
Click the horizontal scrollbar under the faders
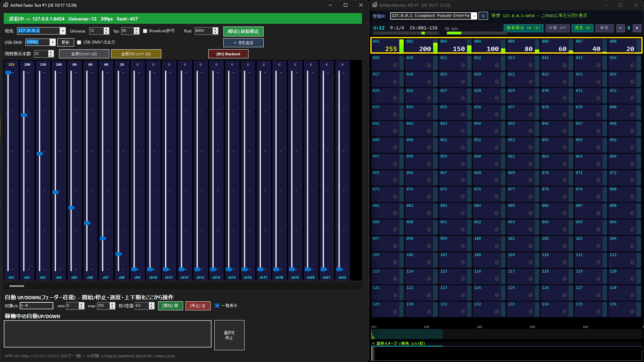point(17,286)
